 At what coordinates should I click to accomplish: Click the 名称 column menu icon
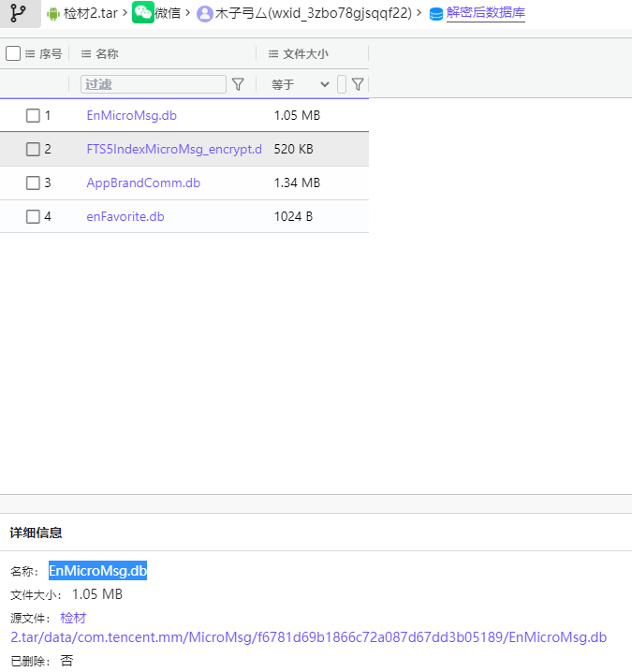pos(86,54)
